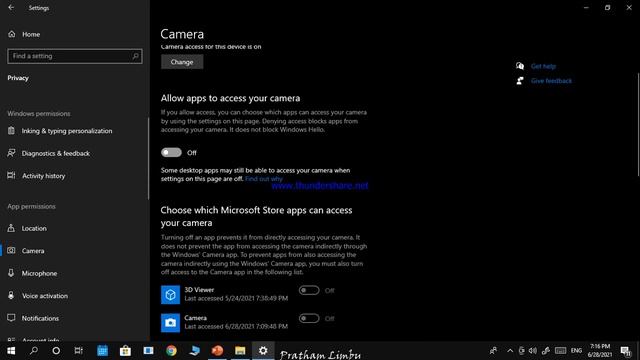This screenshot has width=640, height=360.
Task: Turn on Allow apps to access your camera
Action: click(171, 153)
